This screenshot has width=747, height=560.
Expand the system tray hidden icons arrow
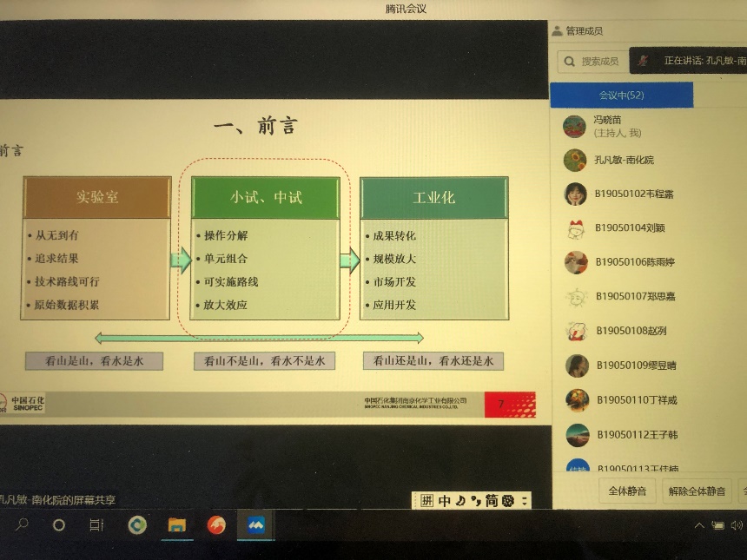click(x=699, y=525)
